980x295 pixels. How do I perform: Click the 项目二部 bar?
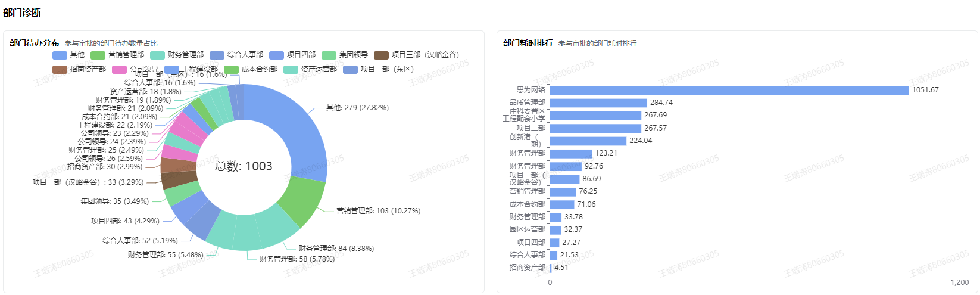click(x=595, y=128)
